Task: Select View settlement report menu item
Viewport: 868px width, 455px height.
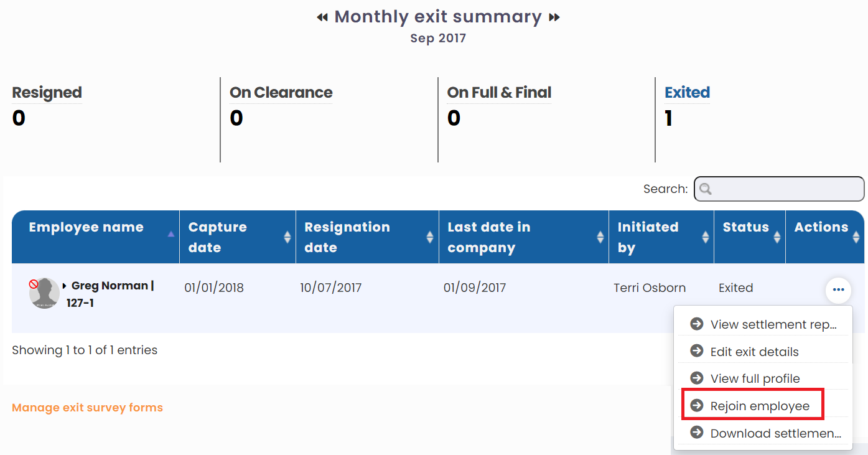Action: click(765, 324)
